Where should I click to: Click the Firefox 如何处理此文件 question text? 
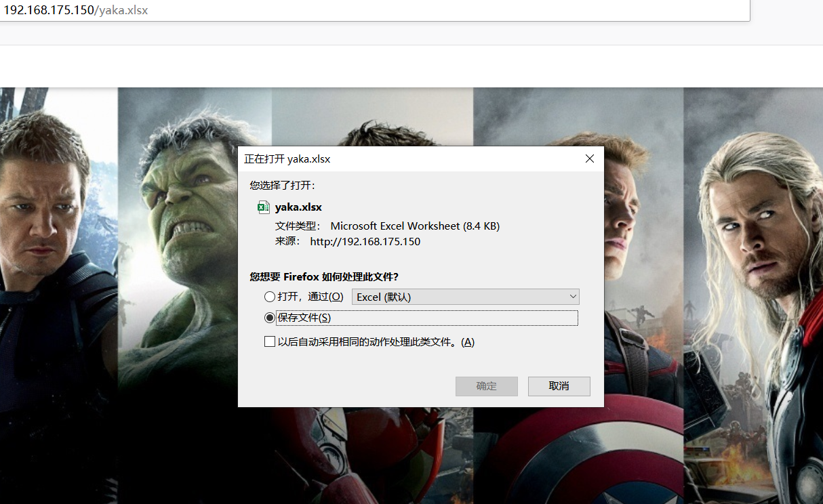point(324,276)
